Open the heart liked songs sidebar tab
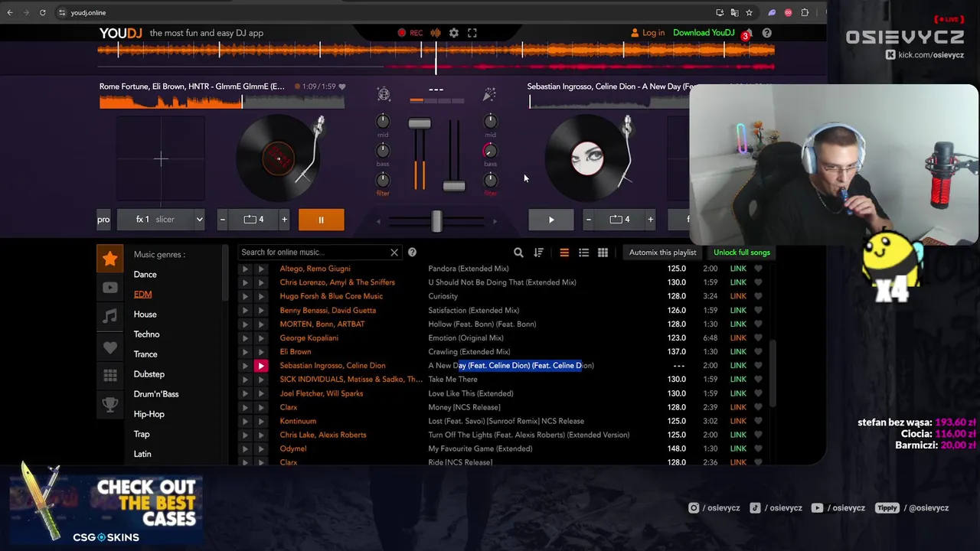 pyautogui.click(x=110, y=346)
